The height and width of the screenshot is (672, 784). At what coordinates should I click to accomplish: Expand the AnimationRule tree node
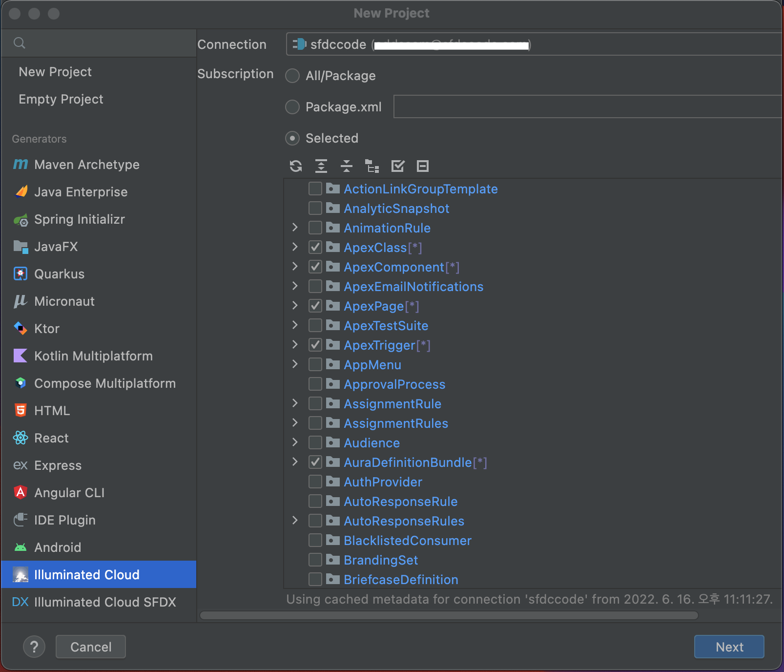pyautogui.click(x=295, y=227)
